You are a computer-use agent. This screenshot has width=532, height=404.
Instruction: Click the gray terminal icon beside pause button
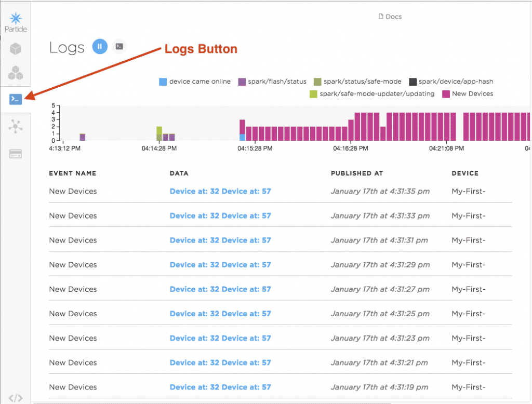(119, 46)
